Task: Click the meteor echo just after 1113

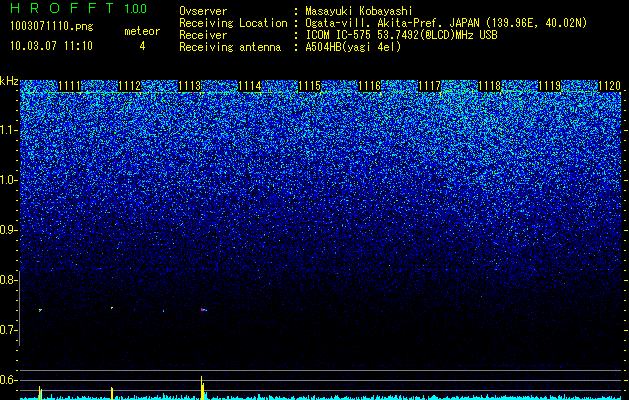Action: tap(203, 310)
